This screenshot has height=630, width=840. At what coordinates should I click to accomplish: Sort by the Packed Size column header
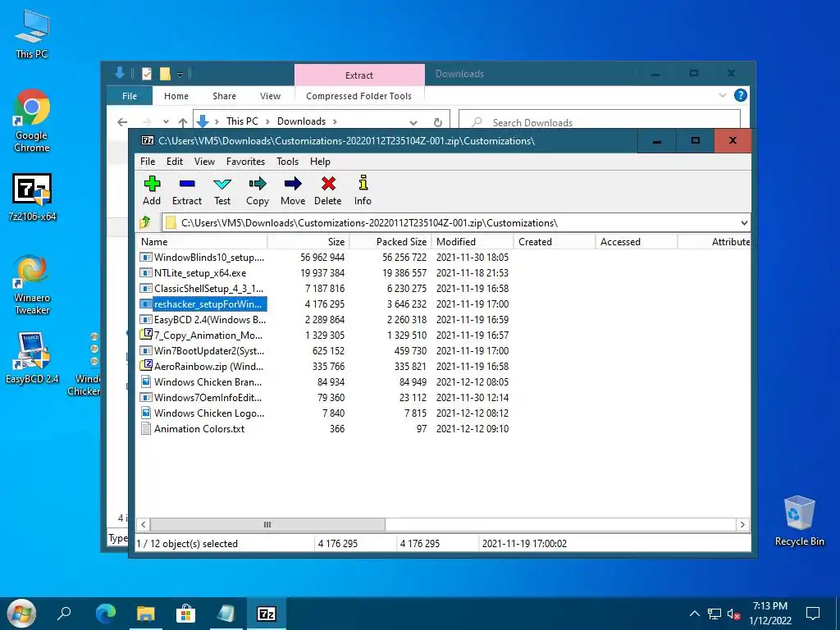(390, 242)
